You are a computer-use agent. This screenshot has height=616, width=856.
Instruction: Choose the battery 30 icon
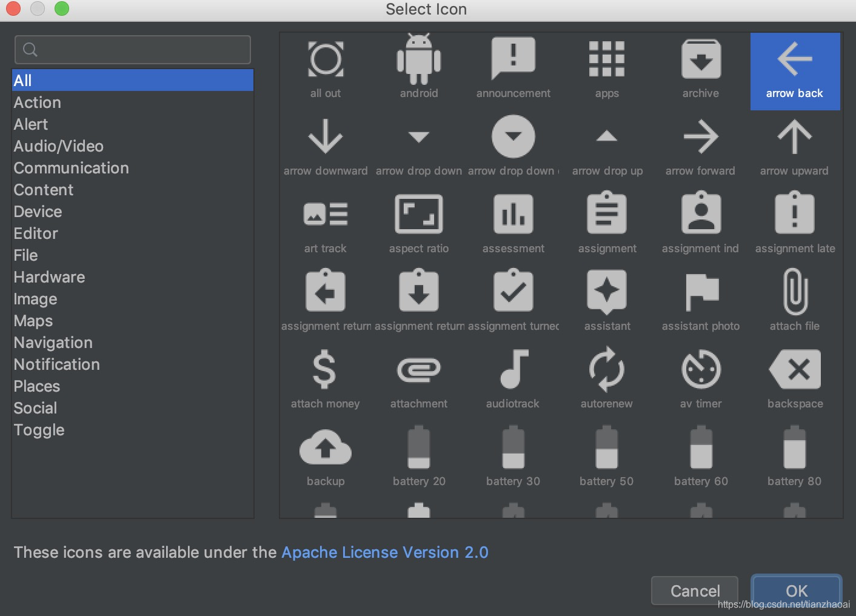pyautogui.click(x=513, y=447)
